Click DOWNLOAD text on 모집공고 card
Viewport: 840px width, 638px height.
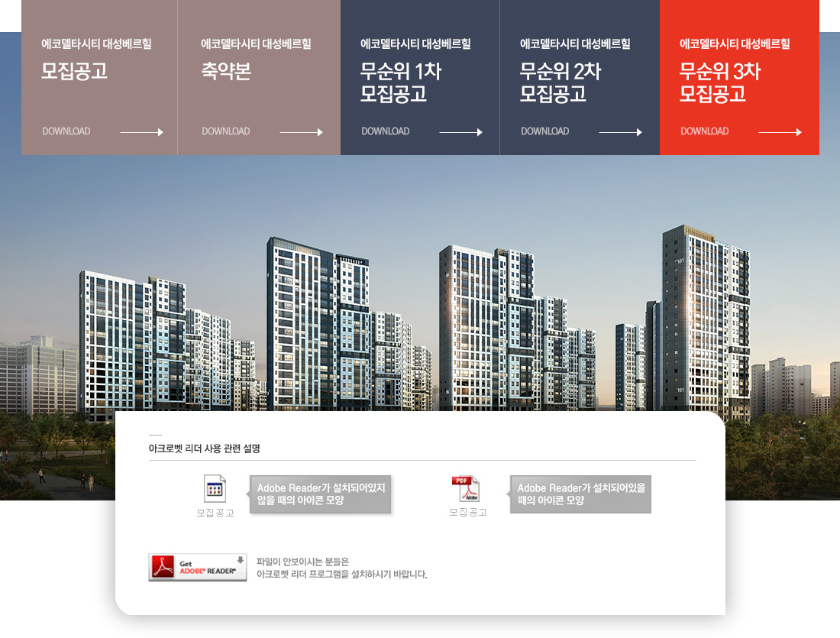(66, 131)
